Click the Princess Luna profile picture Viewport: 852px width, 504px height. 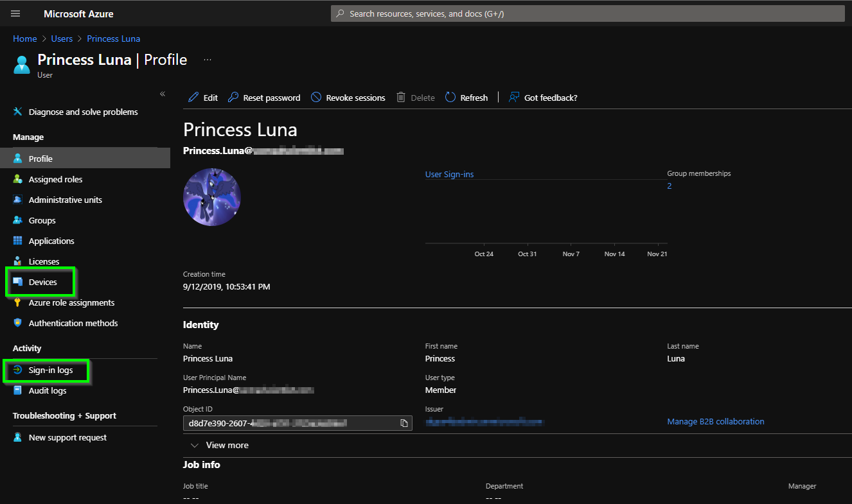click(212, 197)
